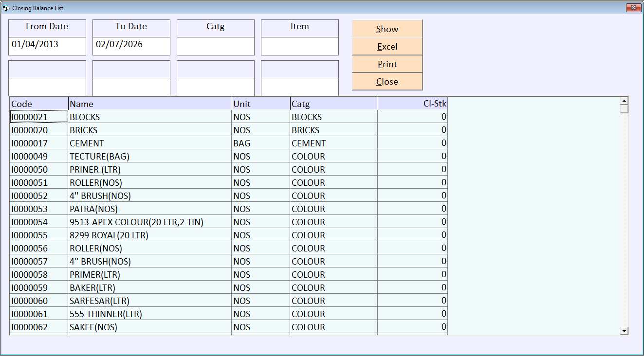Click the To Date field 02/07/2026
The width and height of the screenshot is (644, 356).
pos(131,46)
